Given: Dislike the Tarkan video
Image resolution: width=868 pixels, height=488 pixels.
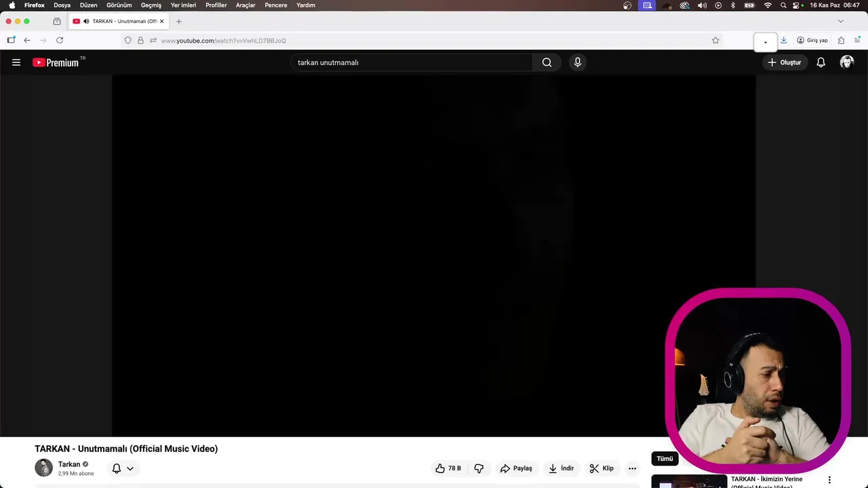Looking at the screenshot, I should pos(479,468).
